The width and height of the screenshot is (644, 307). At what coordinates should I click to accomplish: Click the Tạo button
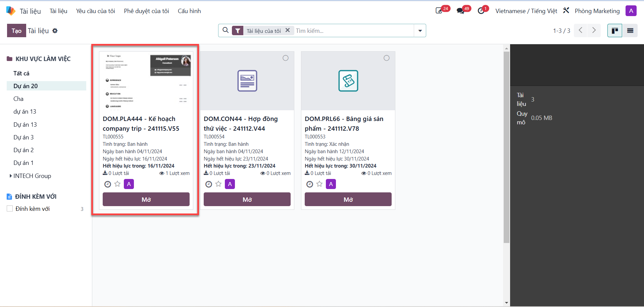pos(16,30)
